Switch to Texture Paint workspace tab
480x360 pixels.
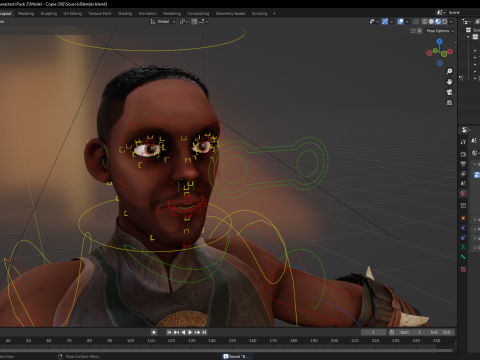[x=100, y=13]
